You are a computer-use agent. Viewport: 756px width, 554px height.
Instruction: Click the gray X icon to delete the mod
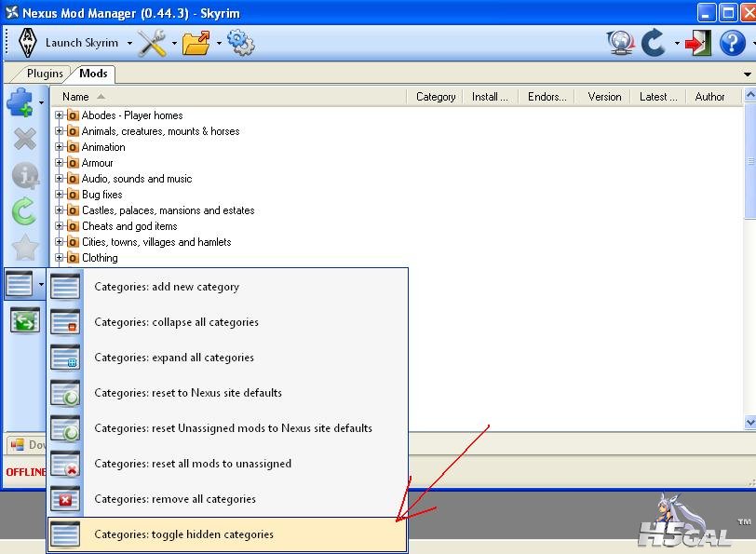24,139
